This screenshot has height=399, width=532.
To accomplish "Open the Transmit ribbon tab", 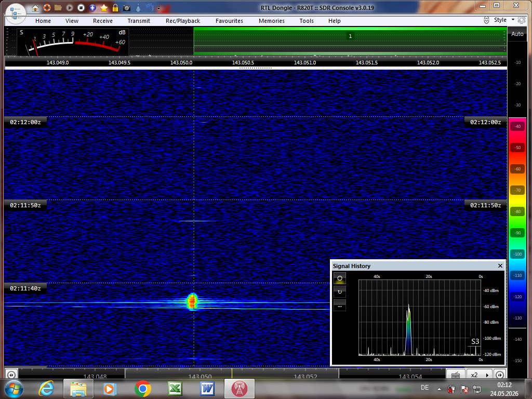I will click(139, 21).
